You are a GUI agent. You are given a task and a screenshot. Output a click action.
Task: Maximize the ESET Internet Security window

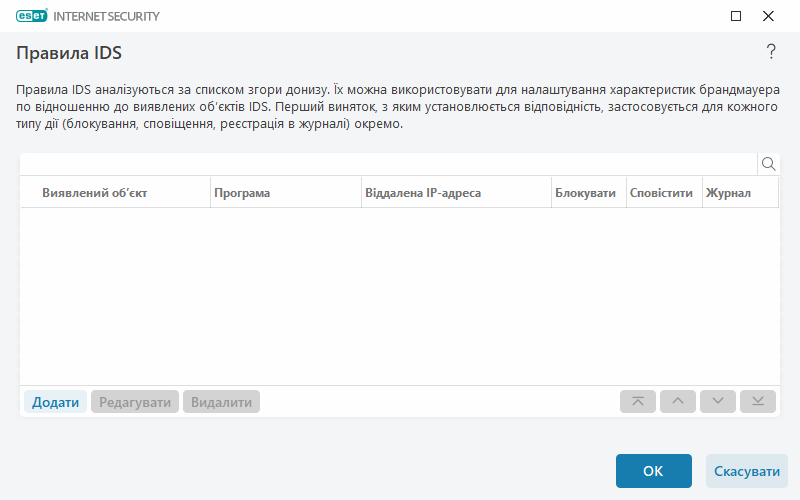[736, 16]
